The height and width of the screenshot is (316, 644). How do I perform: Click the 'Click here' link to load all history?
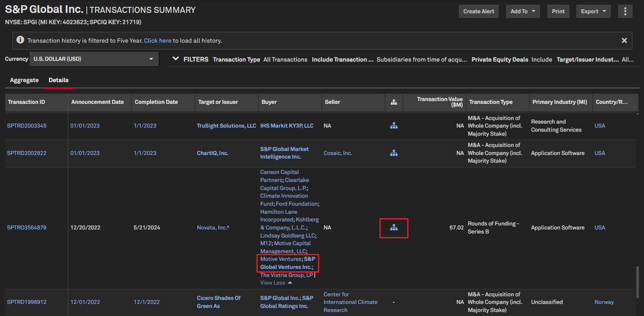158,41
